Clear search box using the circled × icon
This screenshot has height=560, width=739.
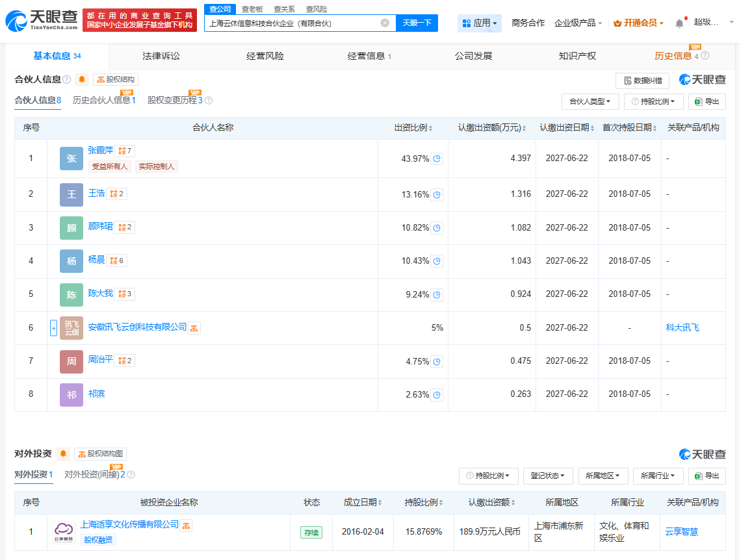[385, 23]
